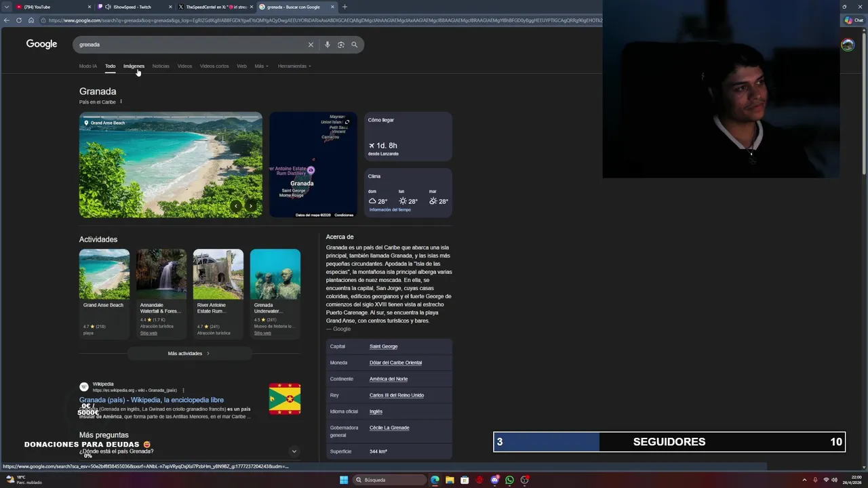Open Grenada Underwater activity card
The image size is (868, 488).
click(275, 293)
